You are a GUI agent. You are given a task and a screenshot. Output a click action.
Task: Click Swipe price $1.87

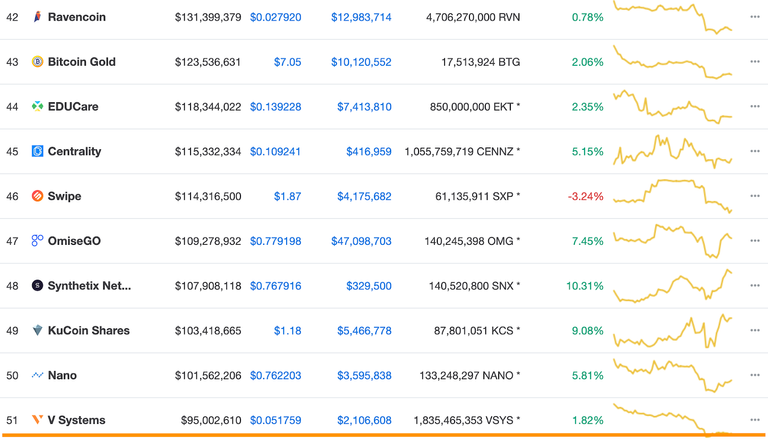click(x=288, y=196)
